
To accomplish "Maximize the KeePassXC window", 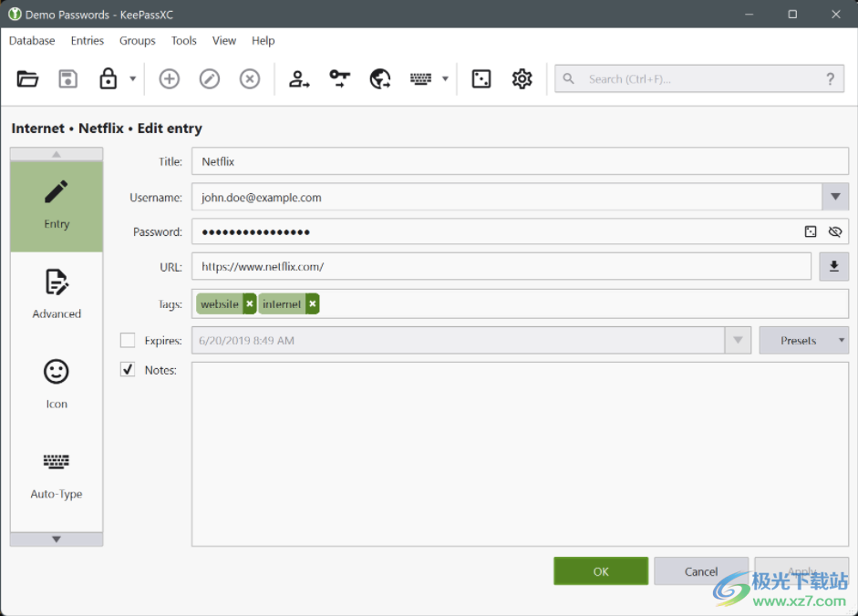I will pos(792,15).
